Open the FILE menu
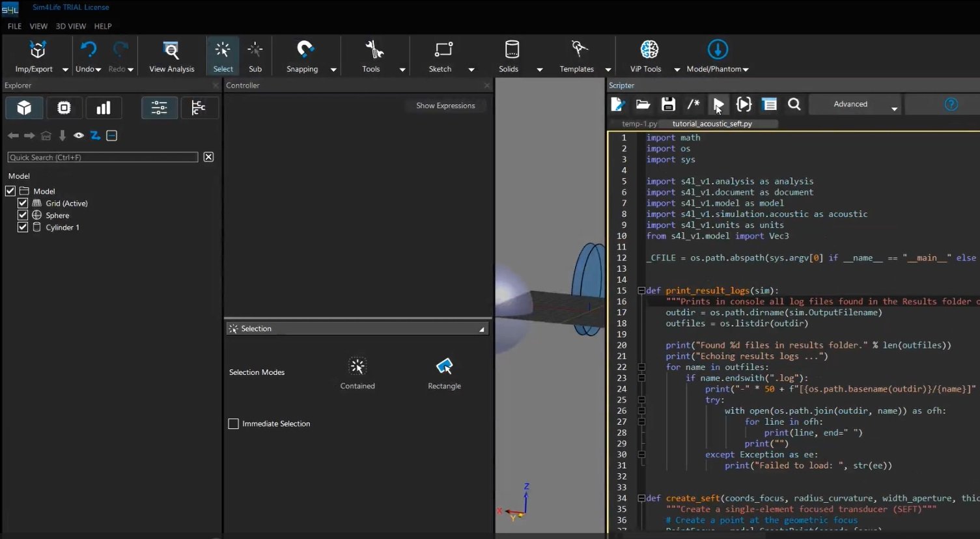Image resolution: width=980 pixels, height=539 pixels. [14, 26]
